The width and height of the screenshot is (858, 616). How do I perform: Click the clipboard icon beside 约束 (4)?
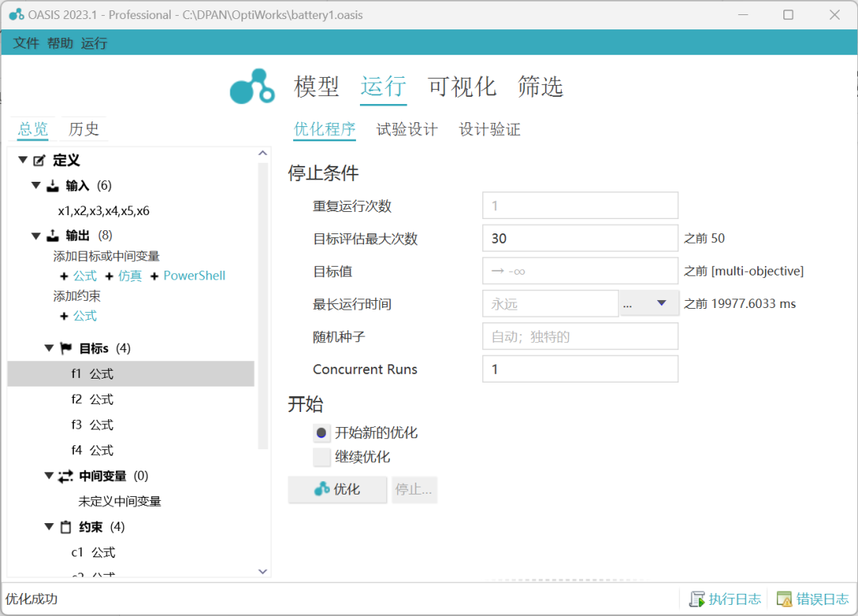coord(67,526)
